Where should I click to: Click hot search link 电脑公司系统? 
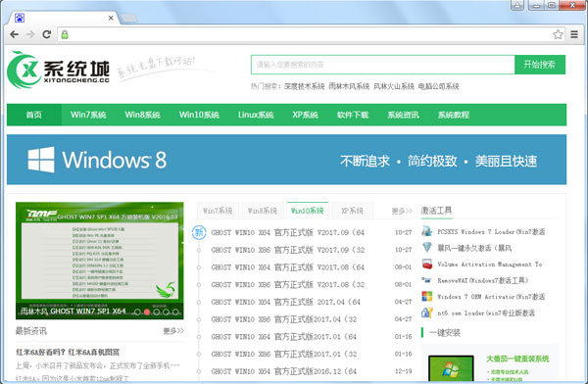[439, 86]
